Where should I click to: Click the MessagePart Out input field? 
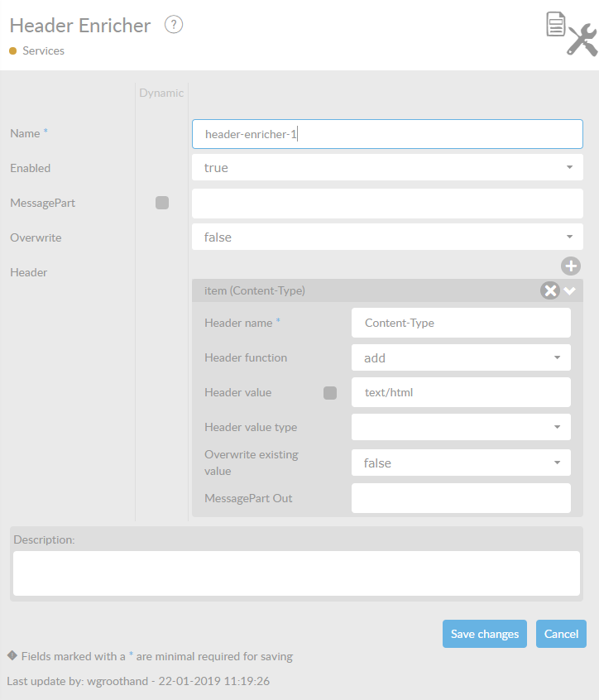[x=461, y=498]
